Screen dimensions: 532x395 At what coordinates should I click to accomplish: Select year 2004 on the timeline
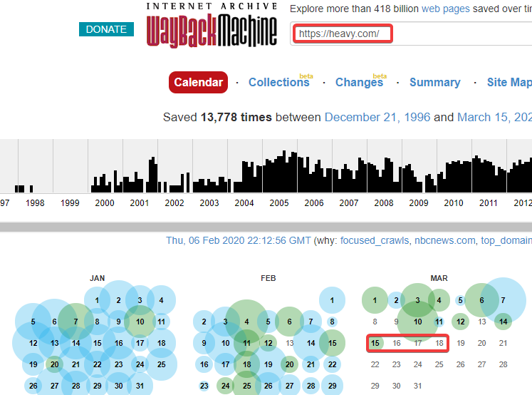(x=244, y=203)
